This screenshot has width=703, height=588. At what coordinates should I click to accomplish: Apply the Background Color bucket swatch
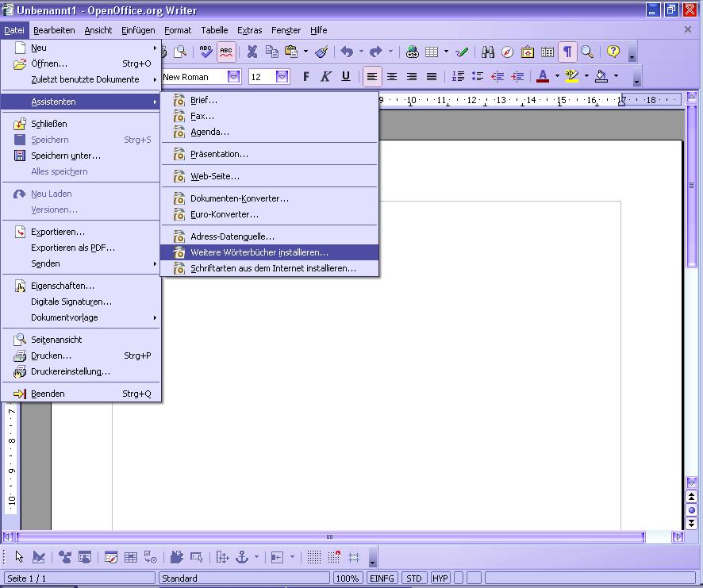pos(601,77)
